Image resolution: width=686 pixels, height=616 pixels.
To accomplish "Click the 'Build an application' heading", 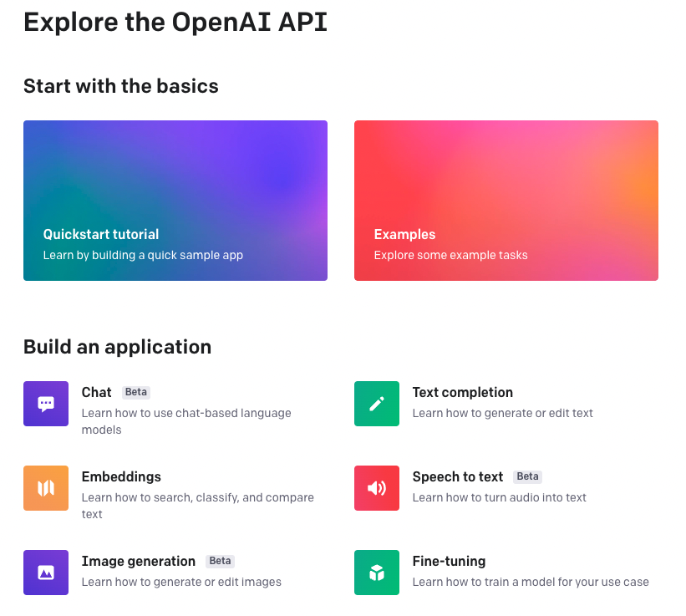I will (118, 348).
